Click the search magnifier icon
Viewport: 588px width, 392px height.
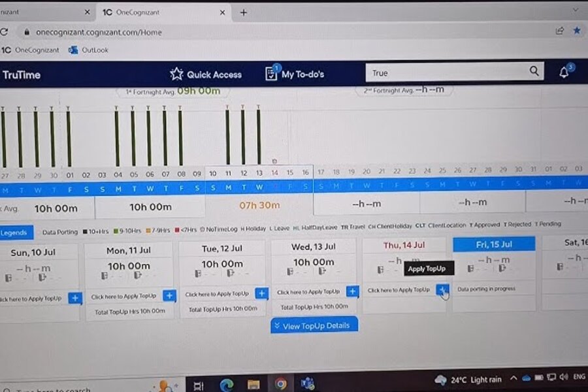(x=534, y=71)
